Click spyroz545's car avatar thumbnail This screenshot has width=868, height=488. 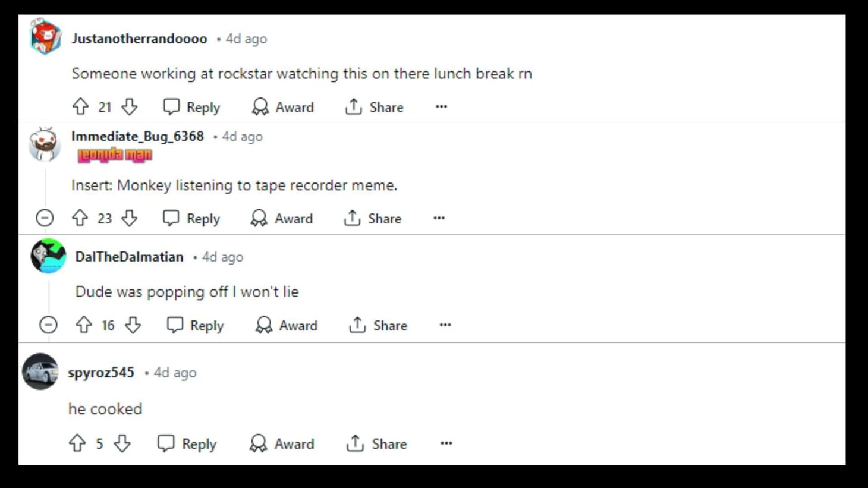click(x=40, y=372)
